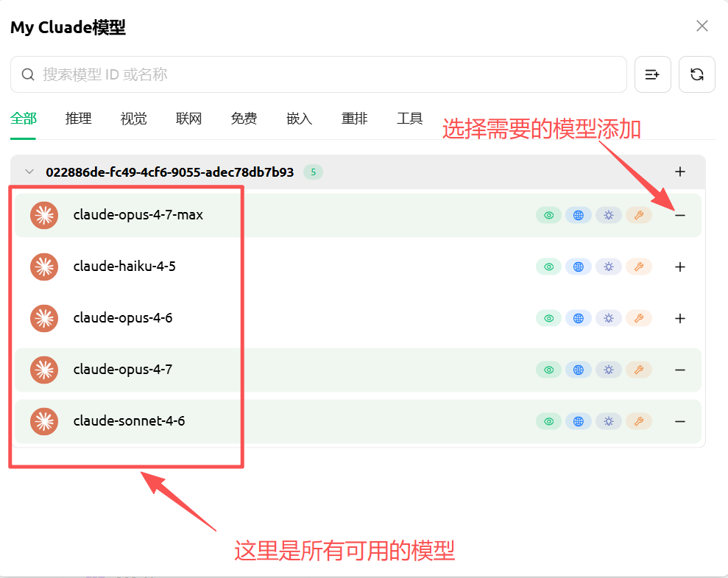Click vision eye badge for claude-opus-4-7-max
The image size is (728, 578).
tap(549, 216)
